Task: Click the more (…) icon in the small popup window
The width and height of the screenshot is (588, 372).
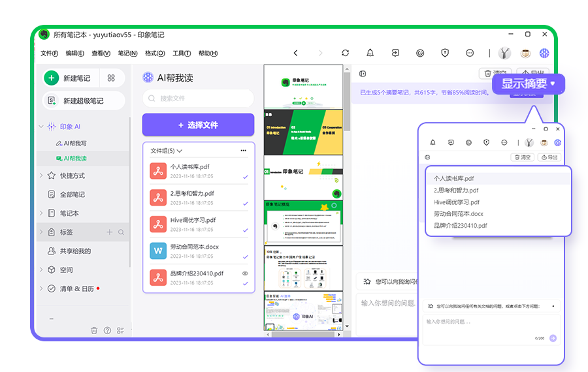Action: [x=504, y=142]
